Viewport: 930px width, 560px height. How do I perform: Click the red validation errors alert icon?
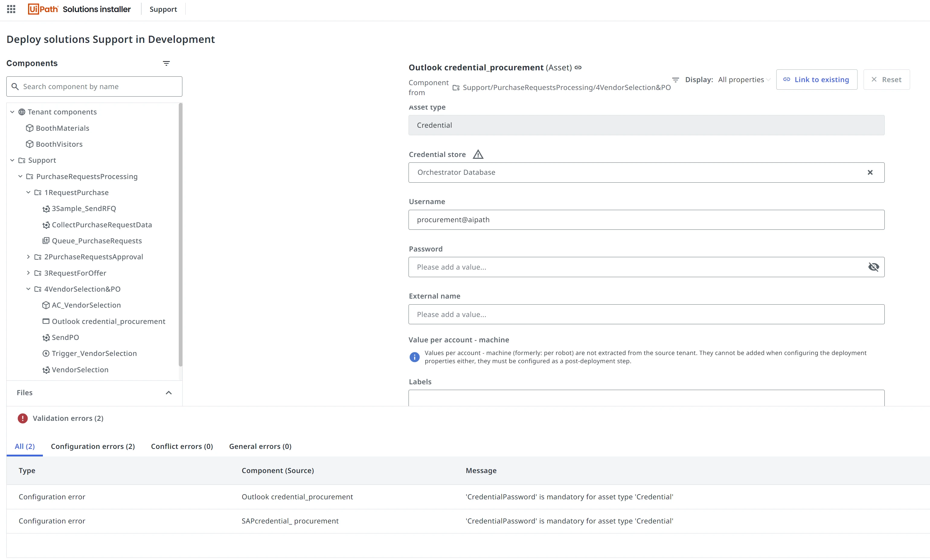coord(23,418)
